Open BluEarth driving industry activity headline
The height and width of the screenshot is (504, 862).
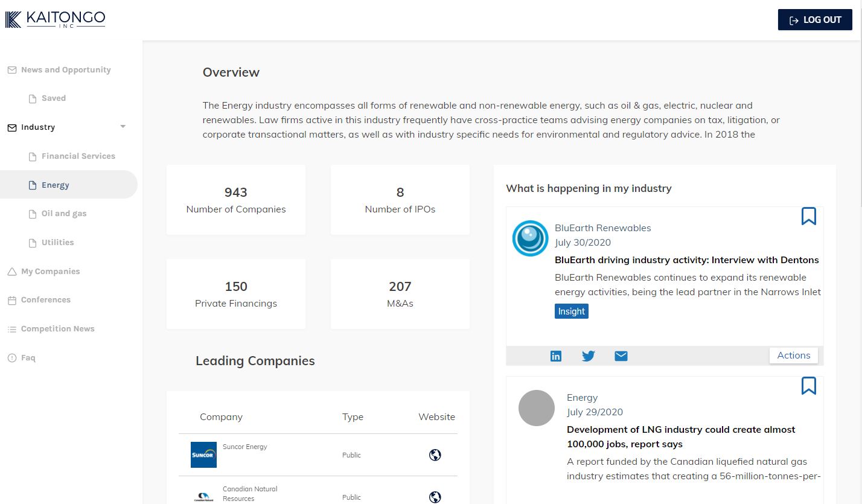click(687, 260)
